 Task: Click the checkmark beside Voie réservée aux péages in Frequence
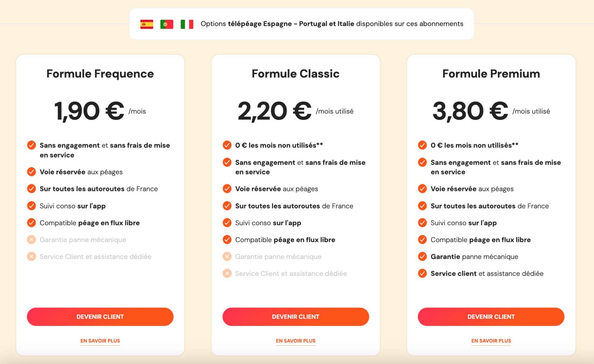(32, 172)
